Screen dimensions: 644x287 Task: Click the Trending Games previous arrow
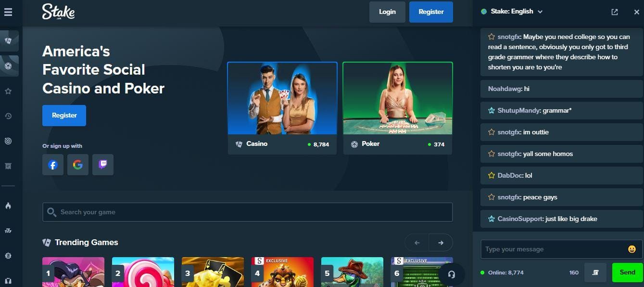coord(417,243)
